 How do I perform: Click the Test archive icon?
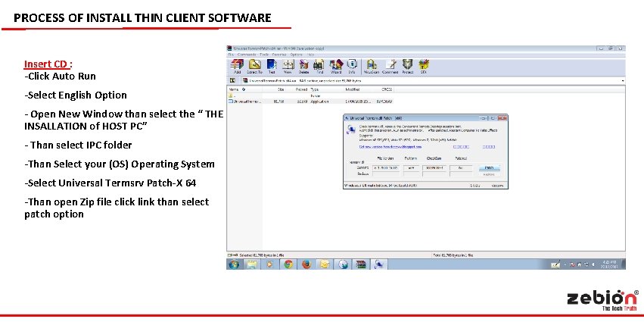(272, 66)
